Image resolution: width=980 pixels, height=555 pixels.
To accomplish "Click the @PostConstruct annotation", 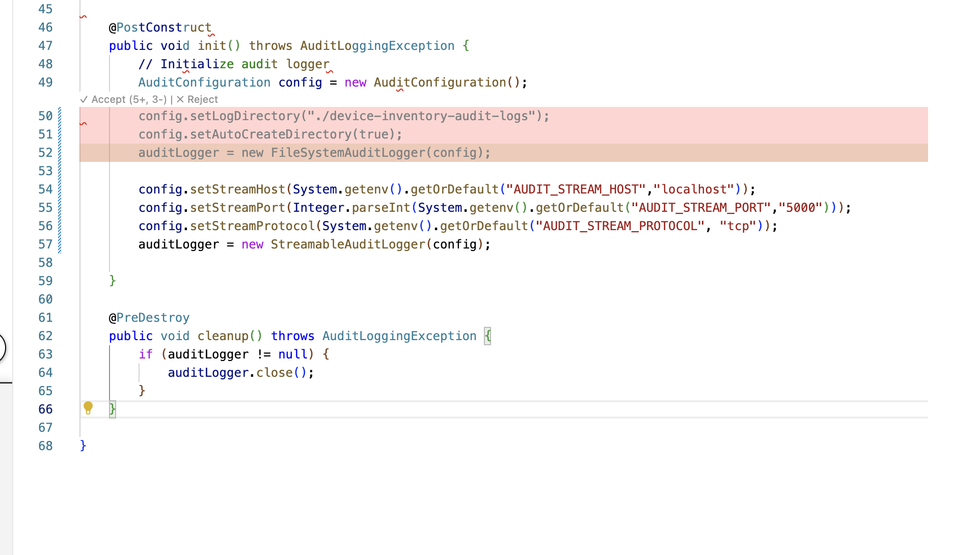I will 160,27.
